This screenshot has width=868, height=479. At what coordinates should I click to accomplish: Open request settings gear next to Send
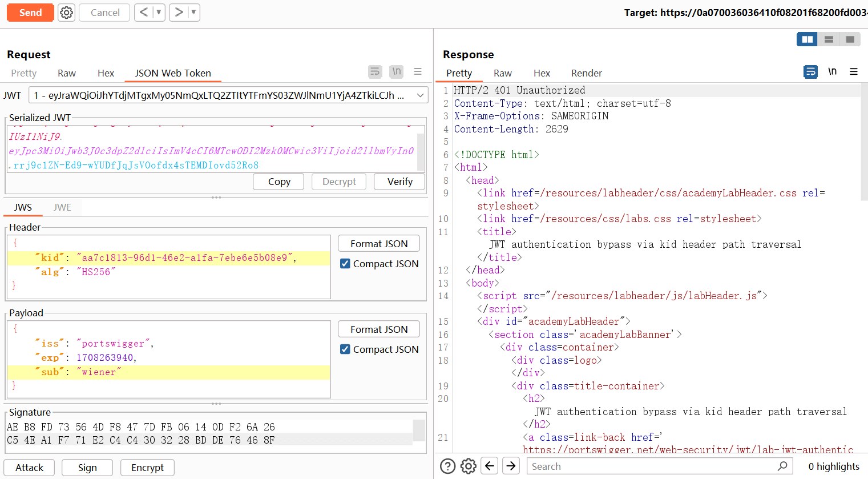click(x=67, y=13)
